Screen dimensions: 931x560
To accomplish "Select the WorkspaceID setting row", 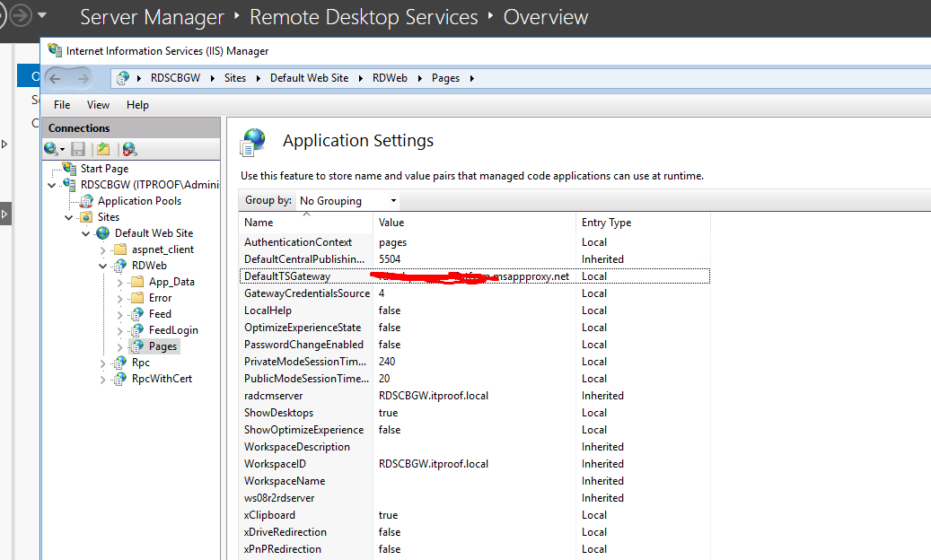I will 474,464.
